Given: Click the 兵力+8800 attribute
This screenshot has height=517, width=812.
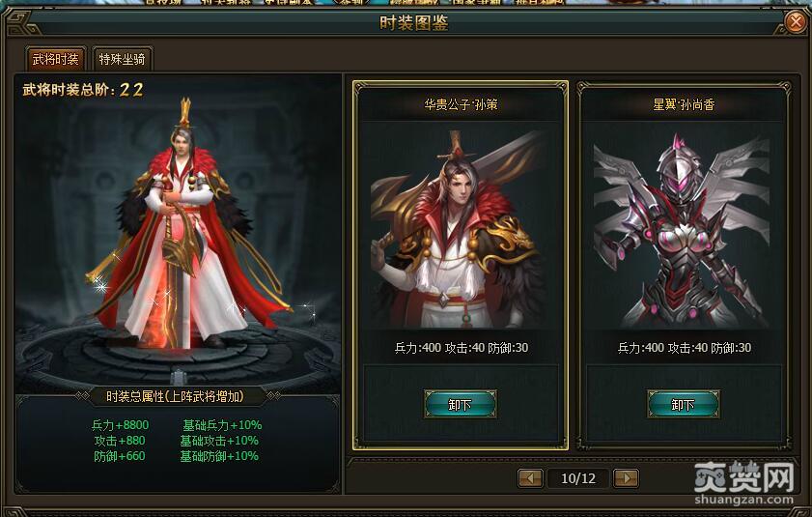Looking at the screenshot, I should point(120,425).
